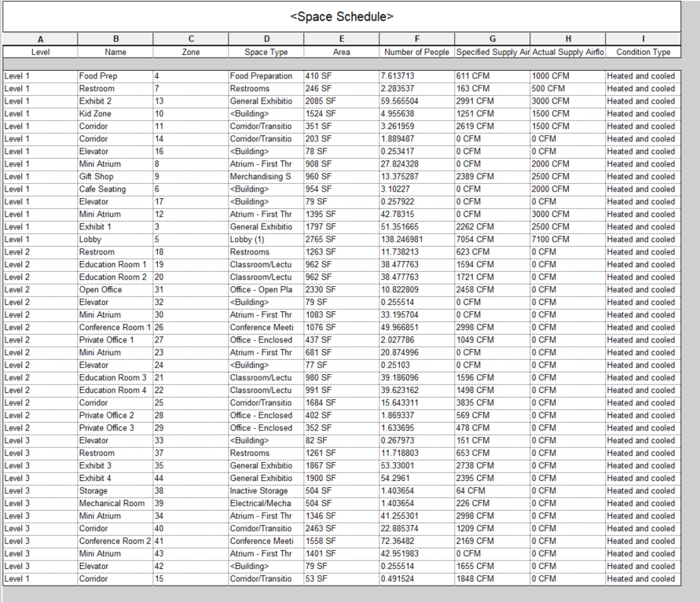The image size is (700, 602).
Task: Select the Food Preparation space type cell
Action: click(266, 76)
